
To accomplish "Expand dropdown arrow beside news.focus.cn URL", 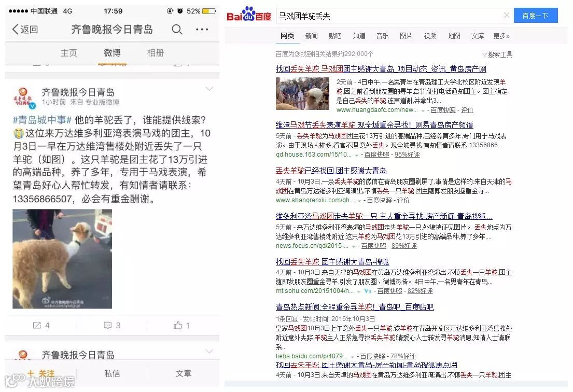I will pos(353,246).
